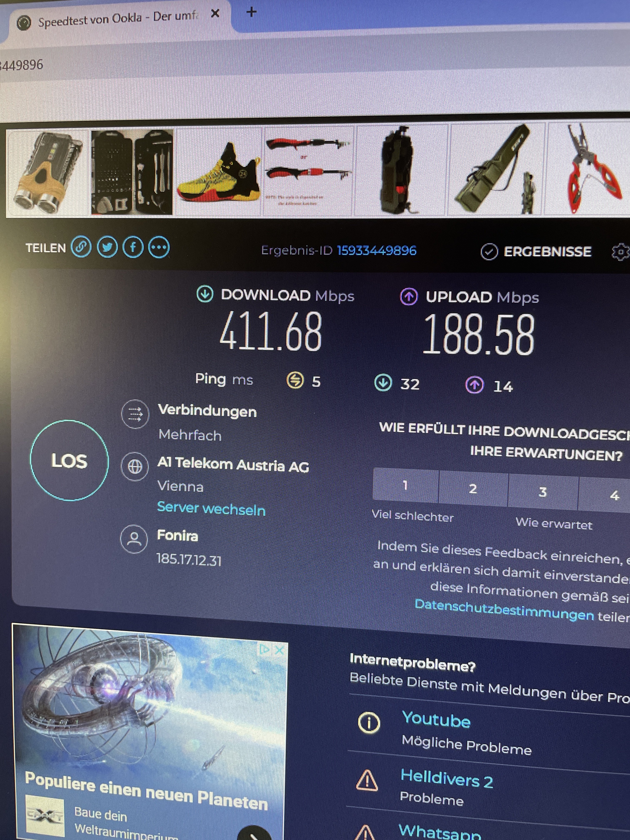Start a new test with LOS button
The height and width of the screenshot is (840, 630).
[69, 460]
